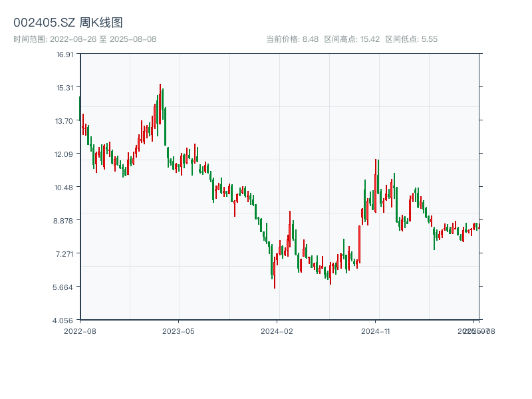Click the 4.056 y-axis price label
Viewport: 532px width, 399px height.
point(65,320)
